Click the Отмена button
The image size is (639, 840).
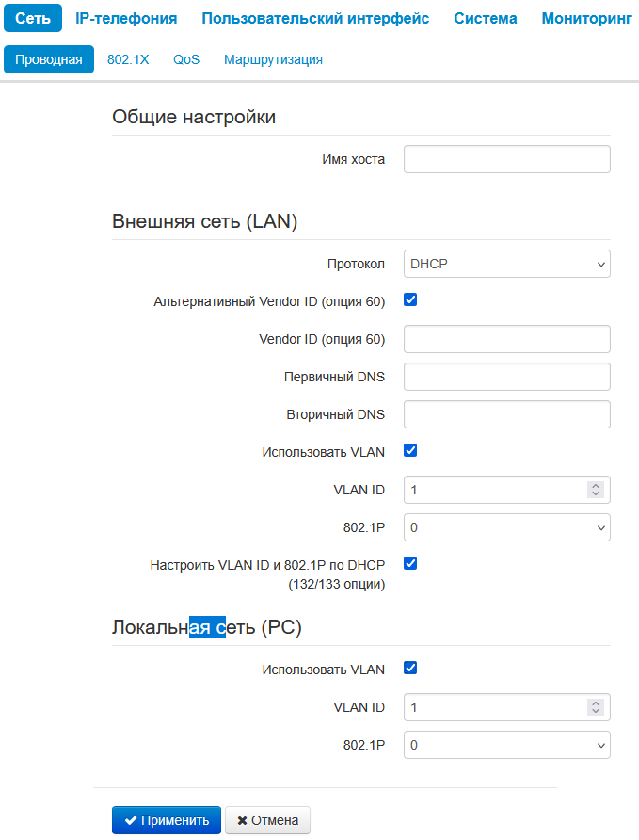pyautogui.click(x=267, y=820)
